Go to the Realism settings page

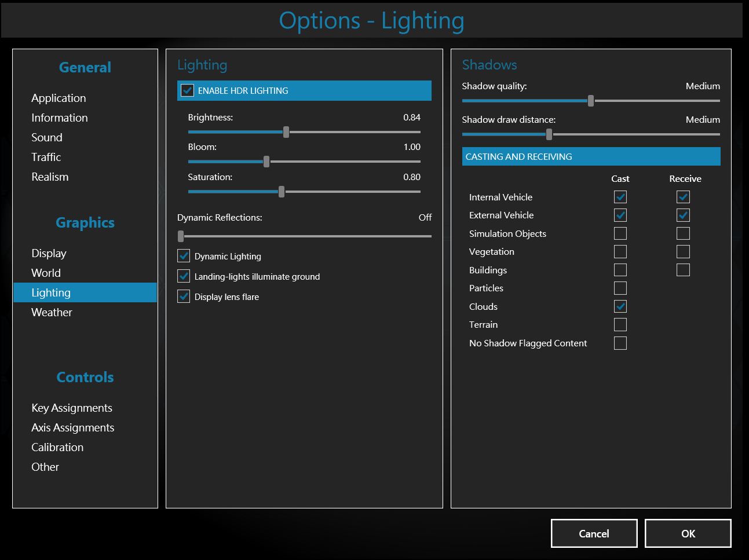coord(50,177)
